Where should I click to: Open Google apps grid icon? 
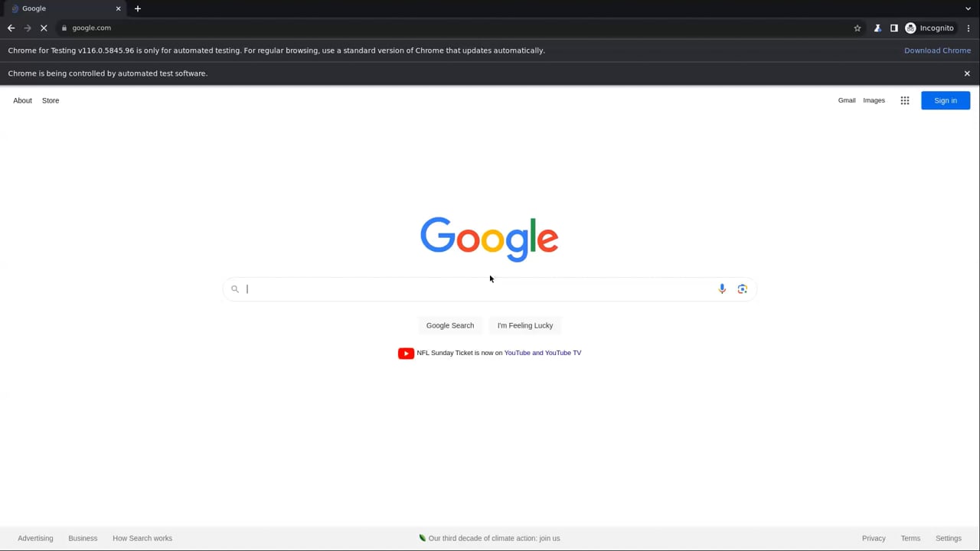905,100
